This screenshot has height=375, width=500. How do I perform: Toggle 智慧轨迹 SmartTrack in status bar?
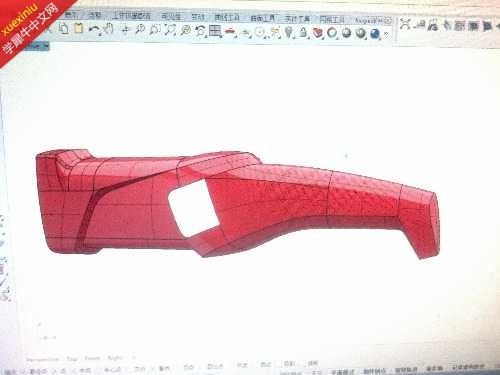point(406,370)
